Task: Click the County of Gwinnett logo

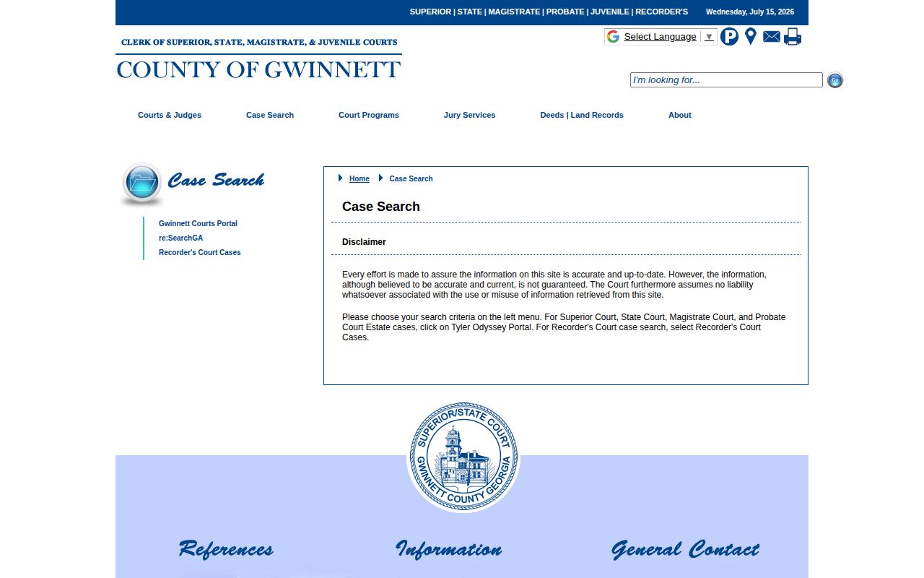Action: 258,59
